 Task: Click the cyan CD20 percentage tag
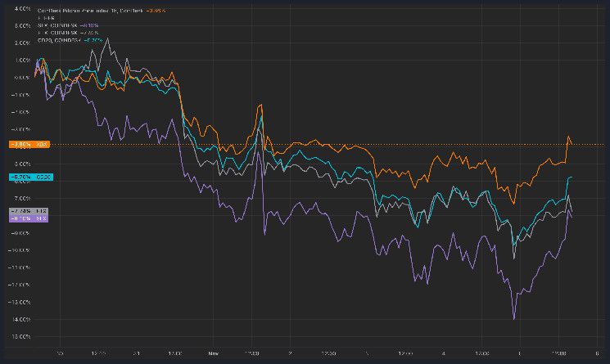[x=30, y=177]
